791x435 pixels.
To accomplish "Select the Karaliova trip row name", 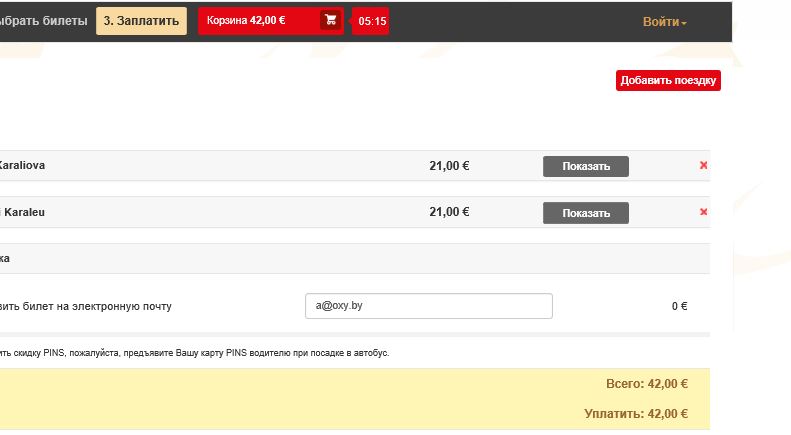I will (21, 166).
